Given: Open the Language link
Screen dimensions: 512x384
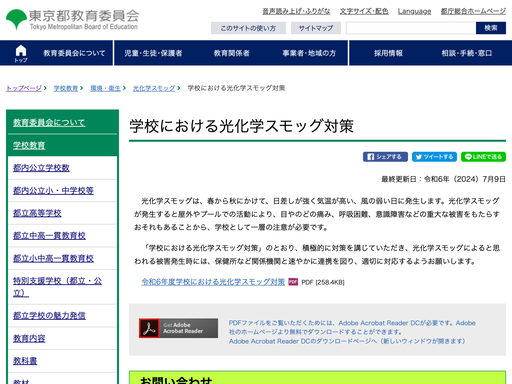Looking at the screenshot, I should 414,11.
